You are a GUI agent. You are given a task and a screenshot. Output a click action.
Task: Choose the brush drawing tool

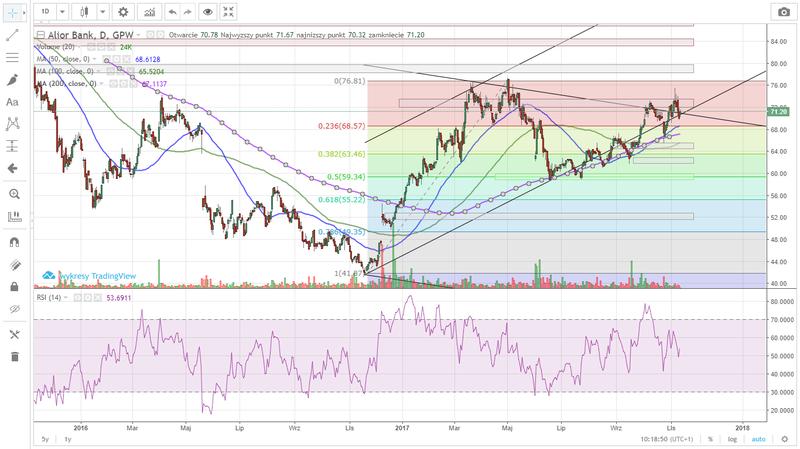tap(14, 79)
